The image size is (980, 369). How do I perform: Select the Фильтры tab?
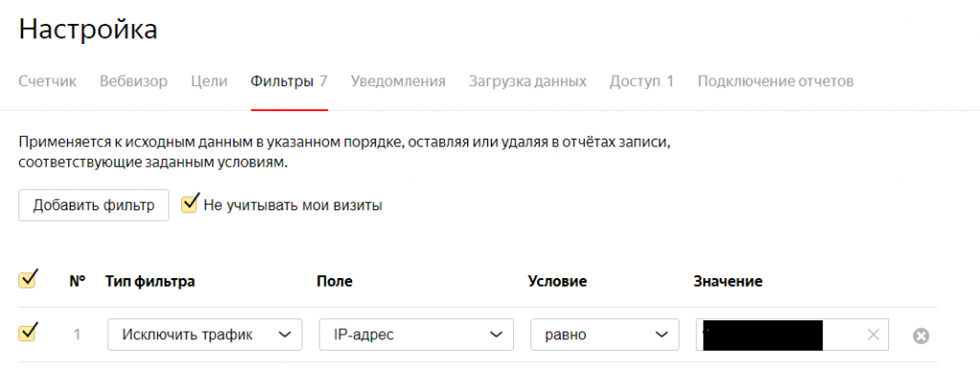pyautogui.click(x=289, y=81)
